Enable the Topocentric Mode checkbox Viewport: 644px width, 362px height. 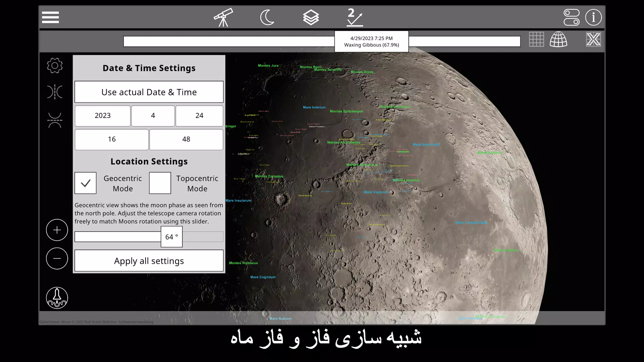[160, 183]
